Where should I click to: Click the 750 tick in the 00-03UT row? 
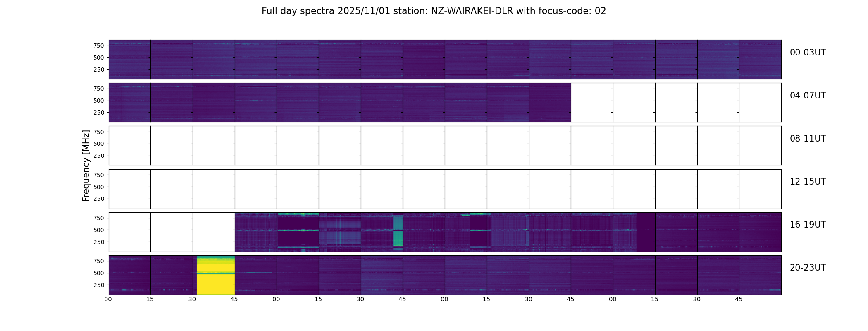coord(99,46)
